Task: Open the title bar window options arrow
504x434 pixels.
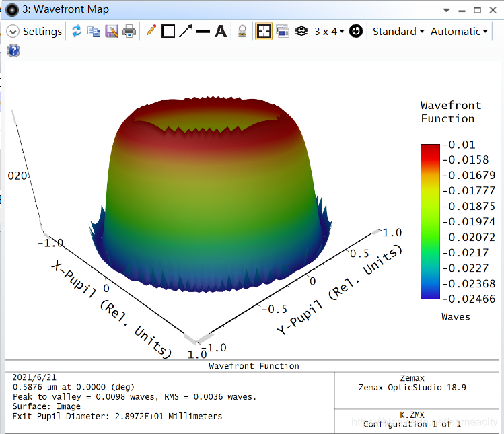Action: 446,10
